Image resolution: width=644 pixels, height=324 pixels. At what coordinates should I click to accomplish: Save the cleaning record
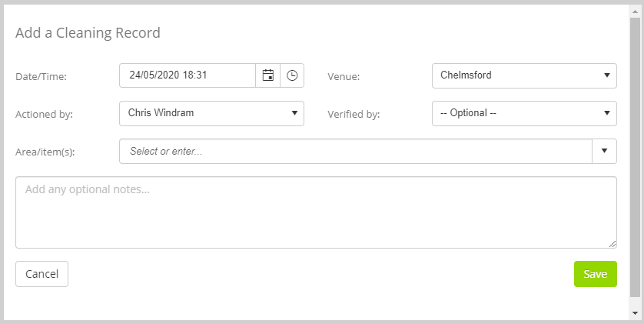[595, 274]
